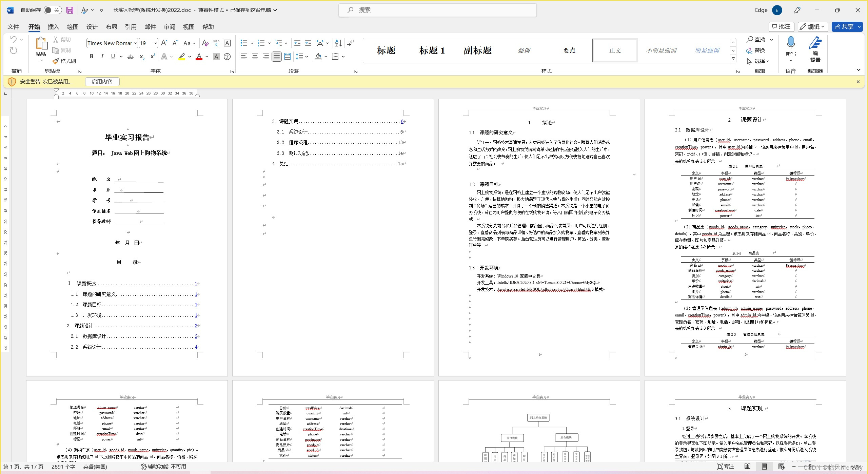Expand the Styles gallery more arrow

(733, 59)
